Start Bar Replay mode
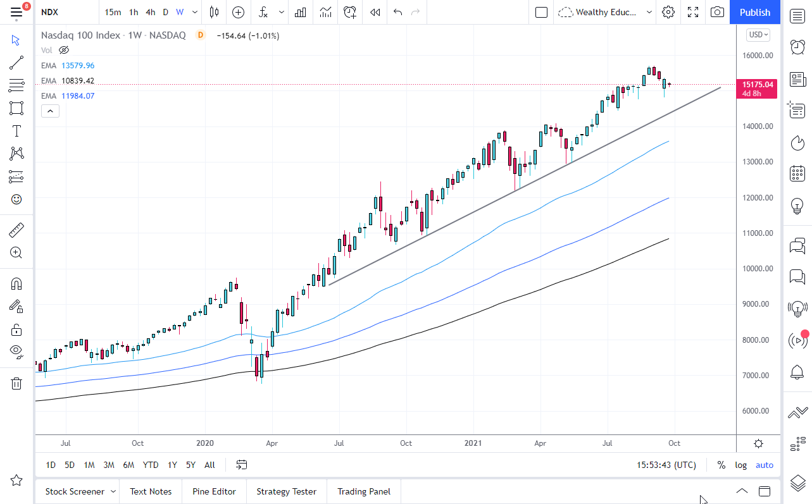Screen dimensions: 812x504 374,12
